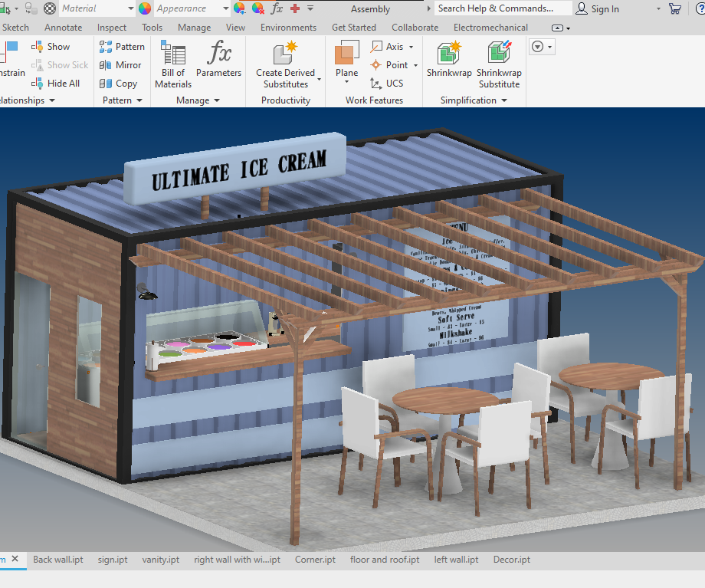Expand the Simplification panel dropdown
705x588 pixels.
[504, 100]
